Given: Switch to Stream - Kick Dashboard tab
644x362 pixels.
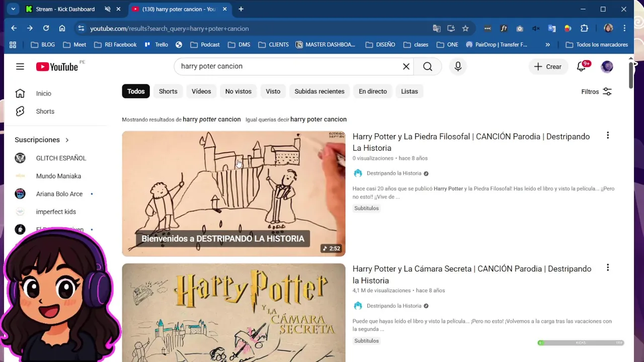Looking at the screenshot, I should (65, 9).
